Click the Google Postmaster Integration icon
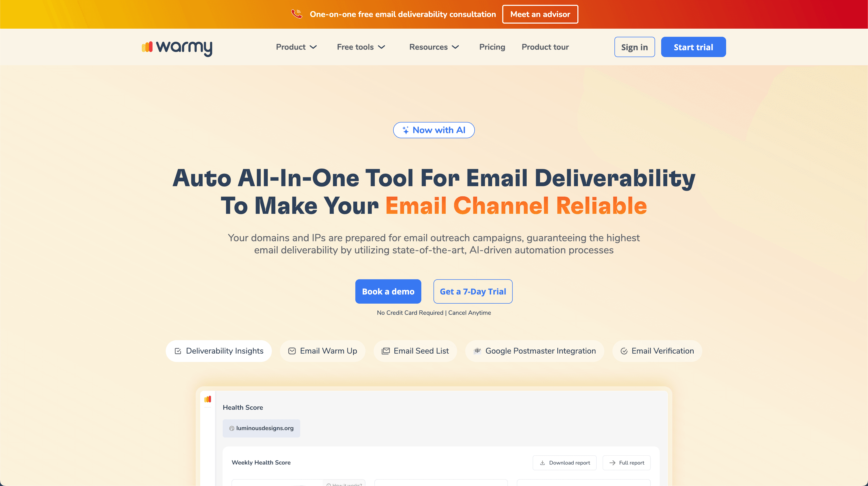The width and height of the screenshot is (868, 486). pos(477,351)
